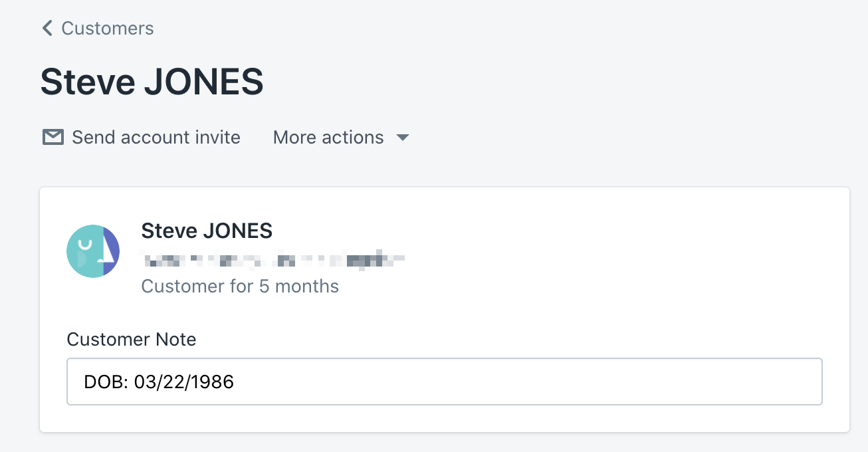
Task: Focus the Customer Note input field
Action: 444,382
